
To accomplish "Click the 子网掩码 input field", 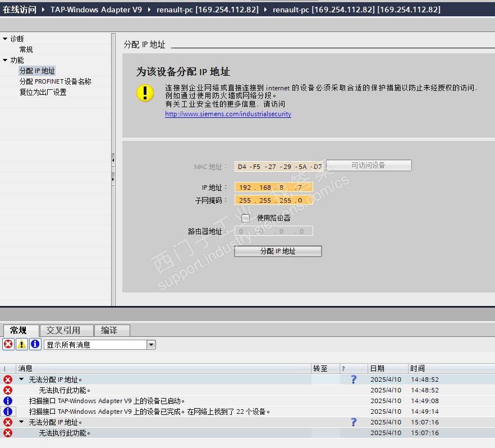I will click(274, 200).
